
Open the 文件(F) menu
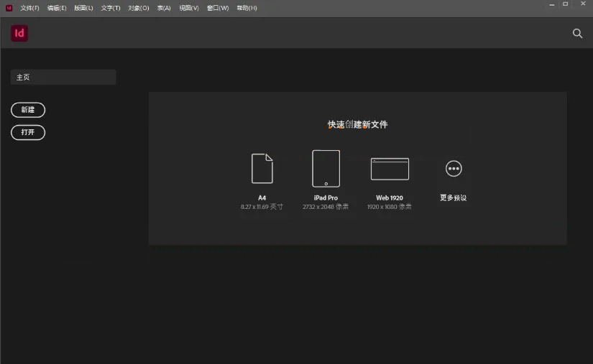tap(29, 8)
